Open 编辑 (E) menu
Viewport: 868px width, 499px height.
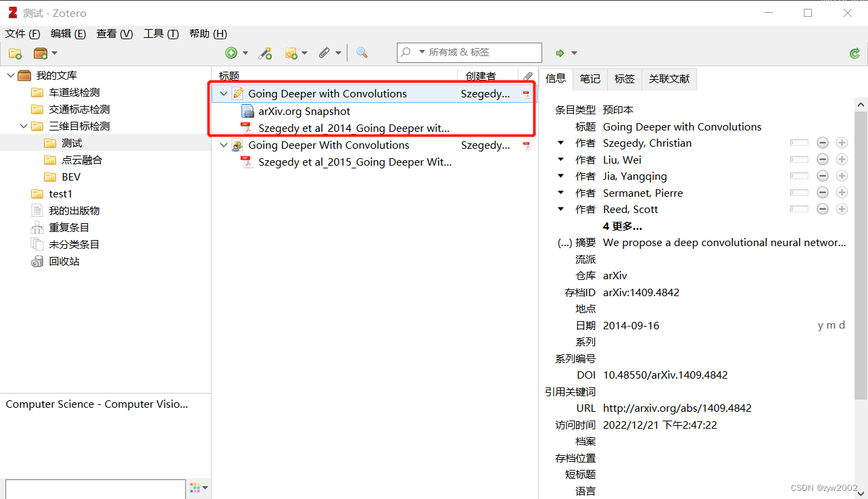tap(68, 34)
